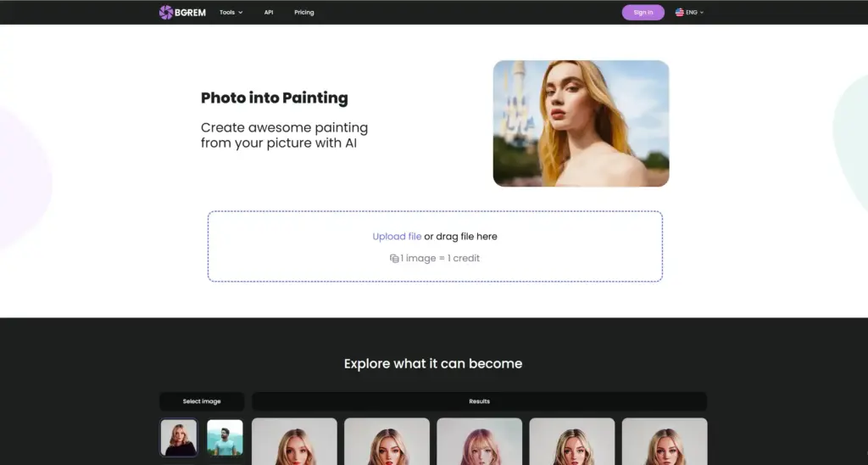The height and width of the screenshot is (465, 868).
Task: Click the painted woman preview image
Action: click(581, 123)
